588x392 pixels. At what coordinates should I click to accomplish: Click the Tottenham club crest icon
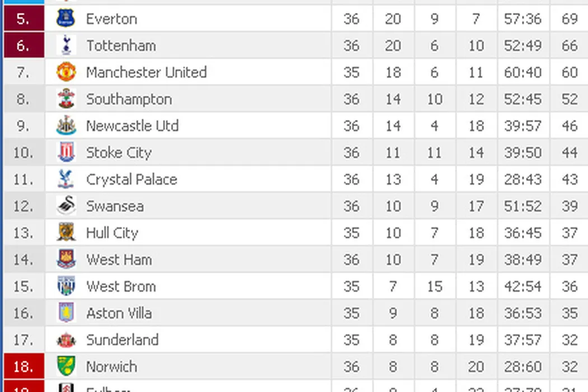66,45
